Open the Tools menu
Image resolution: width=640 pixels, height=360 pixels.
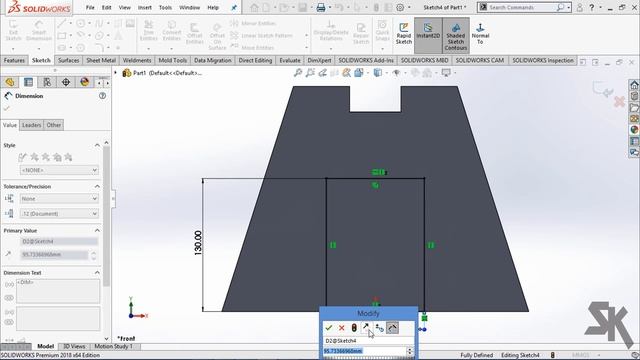pos(165,7)
